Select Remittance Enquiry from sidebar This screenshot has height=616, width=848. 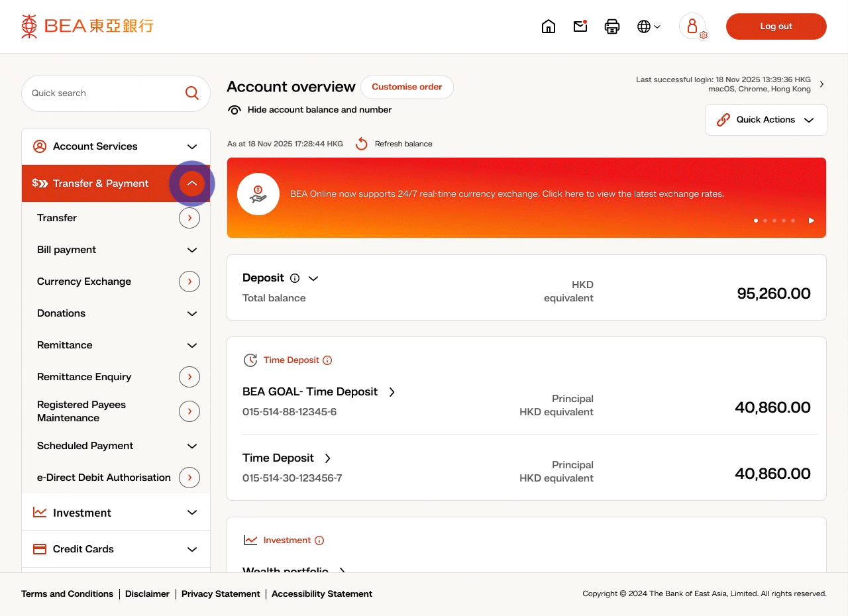point(84,377)
